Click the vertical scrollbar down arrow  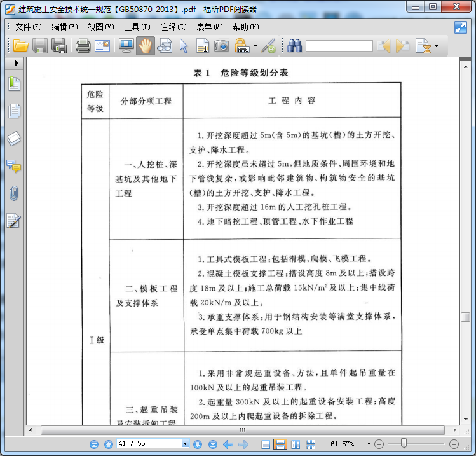(x=466, y=420)
